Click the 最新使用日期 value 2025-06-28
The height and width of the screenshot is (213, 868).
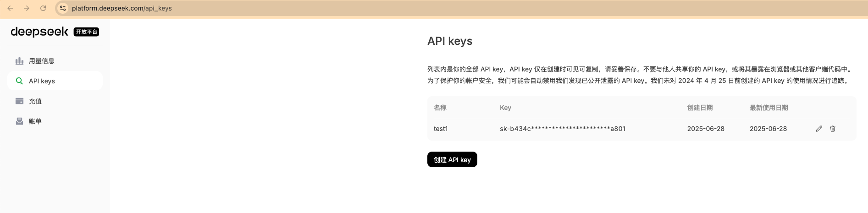(768, 129)
